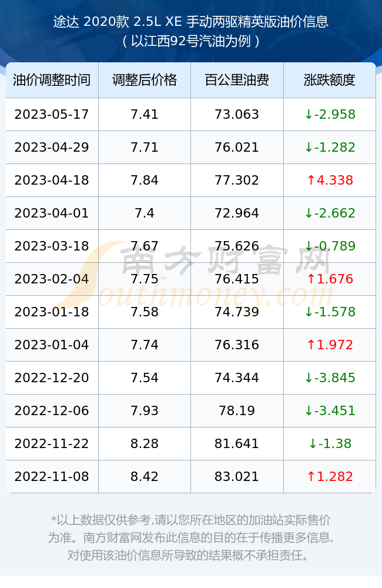Click the 调整后价格 column header
Viewport: 382px width, 588px height.
145,80
